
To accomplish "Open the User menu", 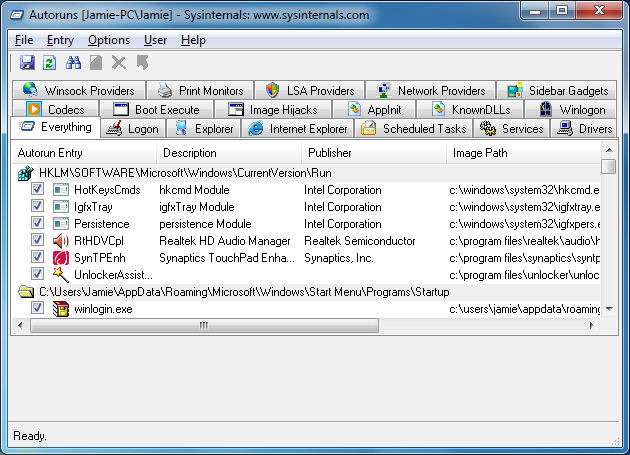I will point(155,40).
